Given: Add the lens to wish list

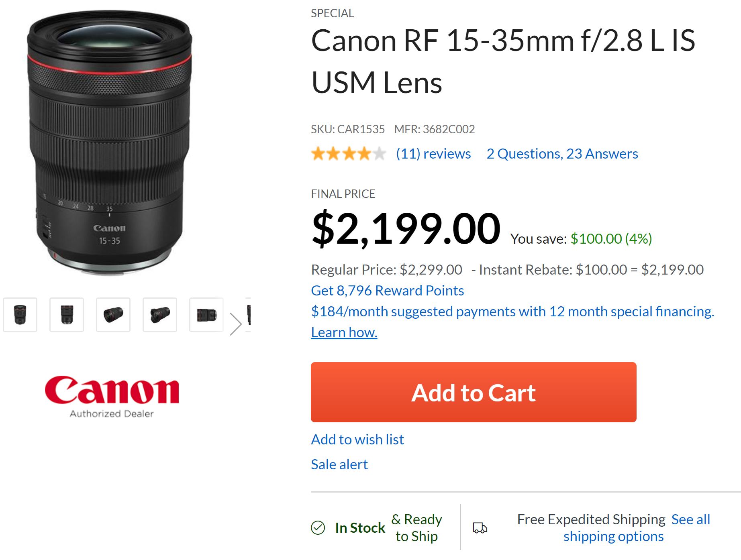Looking at the screenshot, I should 357,440.
